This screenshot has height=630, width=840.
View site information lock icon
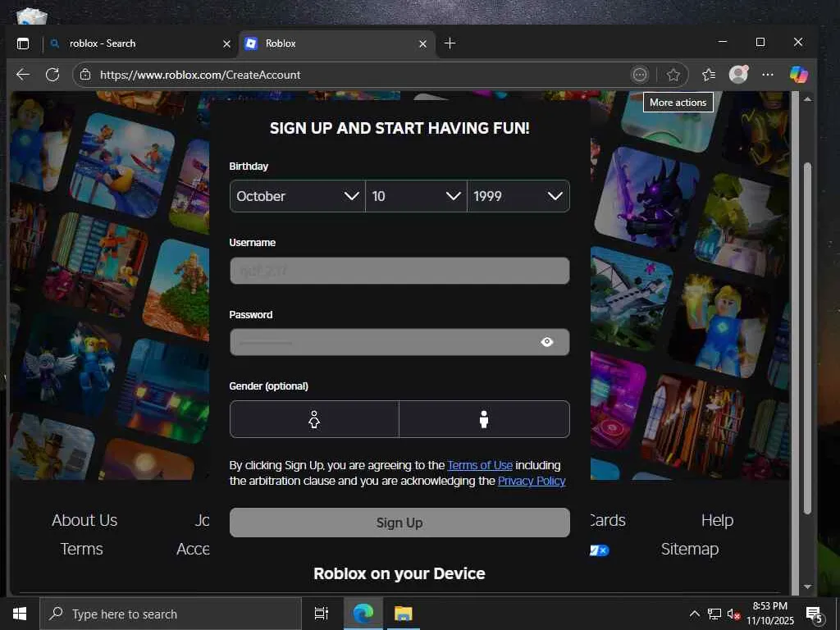tap(85, 75)
